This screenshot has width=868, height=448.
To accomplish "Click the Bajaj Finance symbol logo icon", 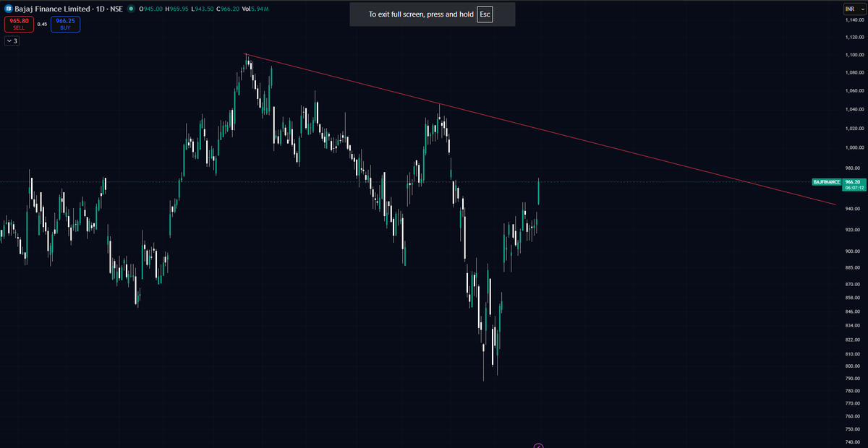I will [x=9, y=9].
